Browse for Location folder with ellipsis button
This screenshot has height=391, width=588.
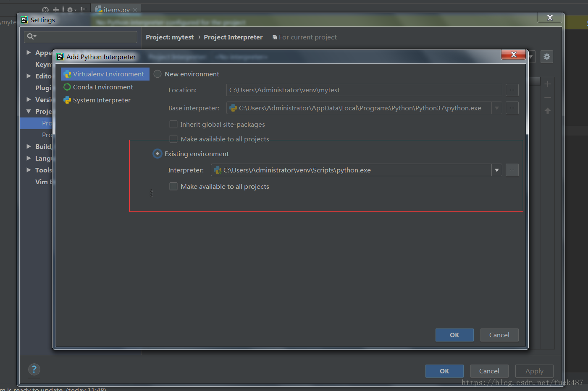pyautogui.click(x=512, y=90)
